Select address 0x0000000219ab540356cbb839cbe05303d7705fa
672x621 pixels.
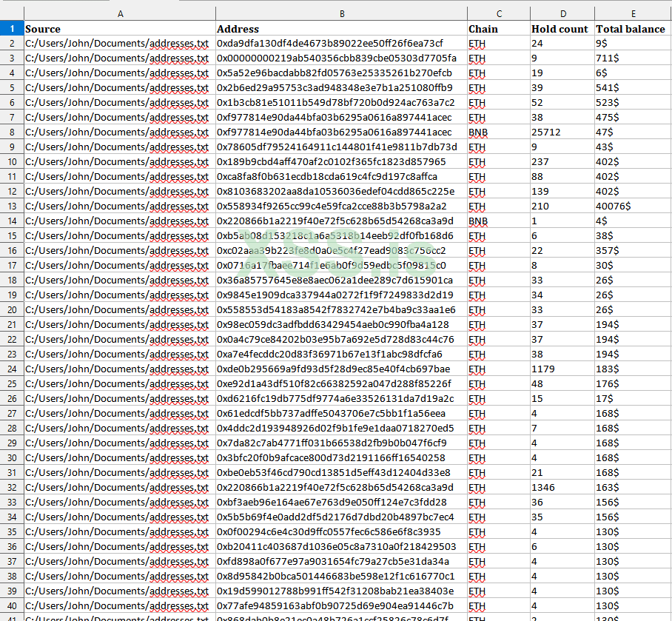coord(342,58)
